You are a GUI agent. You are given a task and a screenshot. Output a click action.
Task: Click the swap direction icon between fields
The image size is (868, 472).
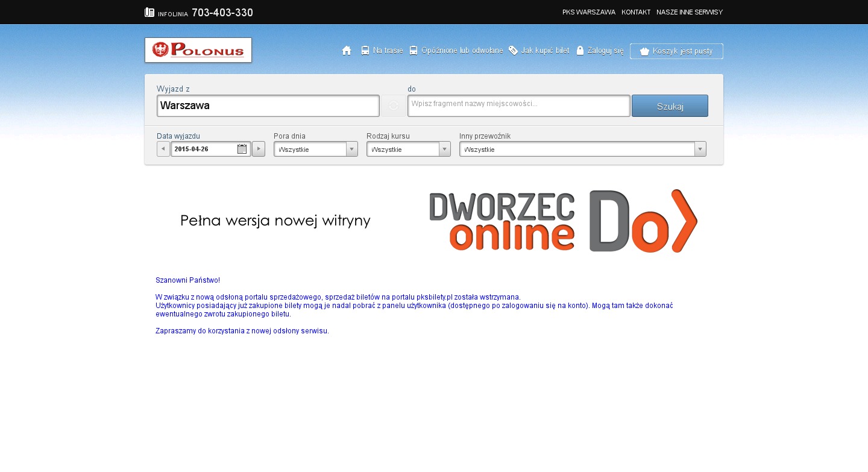(393, 106)
